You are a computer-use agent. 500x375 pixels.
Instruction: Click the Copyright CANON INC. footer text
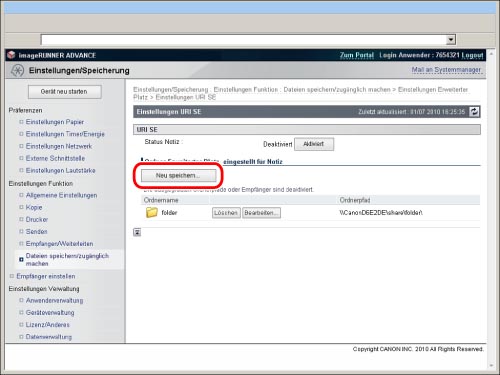pyautogui.click(x=418, y=349)
